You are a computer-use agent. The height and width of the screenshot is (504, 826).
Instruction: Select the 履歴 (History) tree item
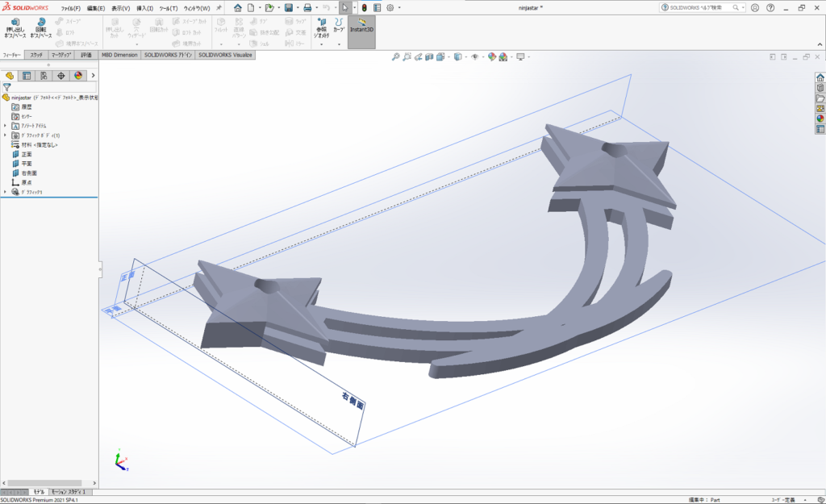click(22, 107)
